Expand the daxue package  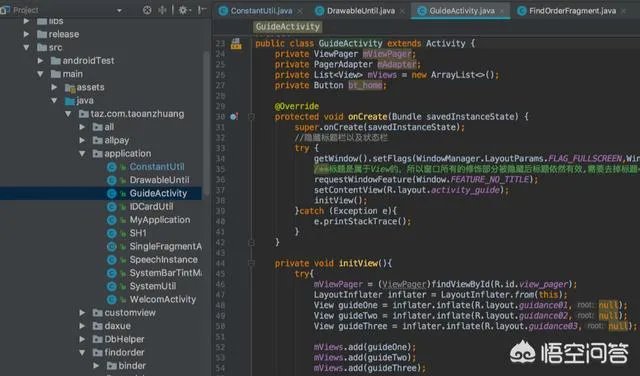click(x=82, y=326)
